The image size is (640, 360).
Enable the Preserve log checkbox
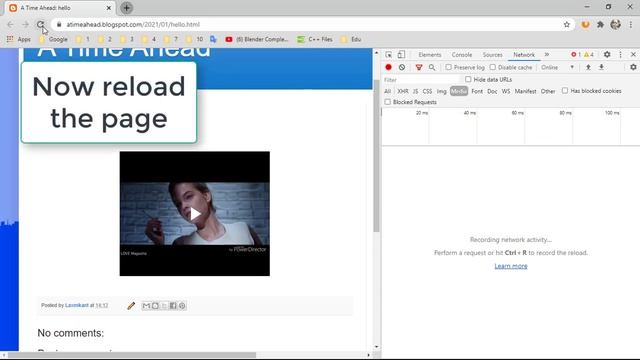point(449,67)
